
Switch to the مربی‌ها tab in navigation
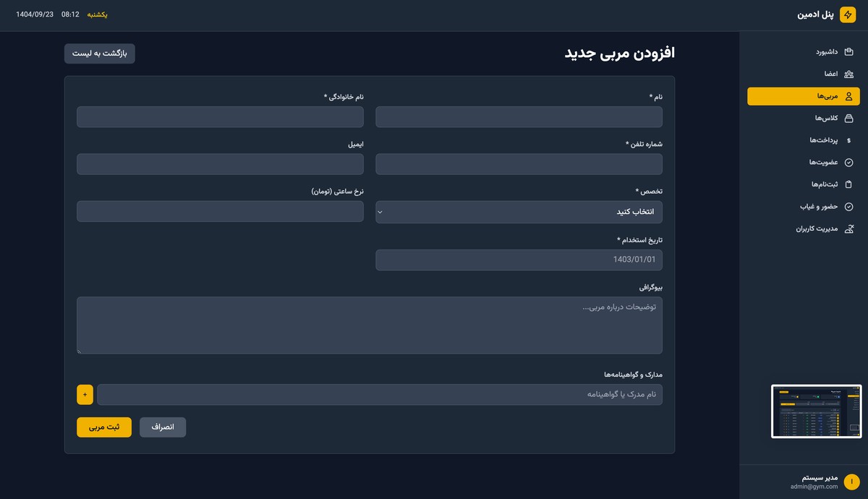coord(803,95)
